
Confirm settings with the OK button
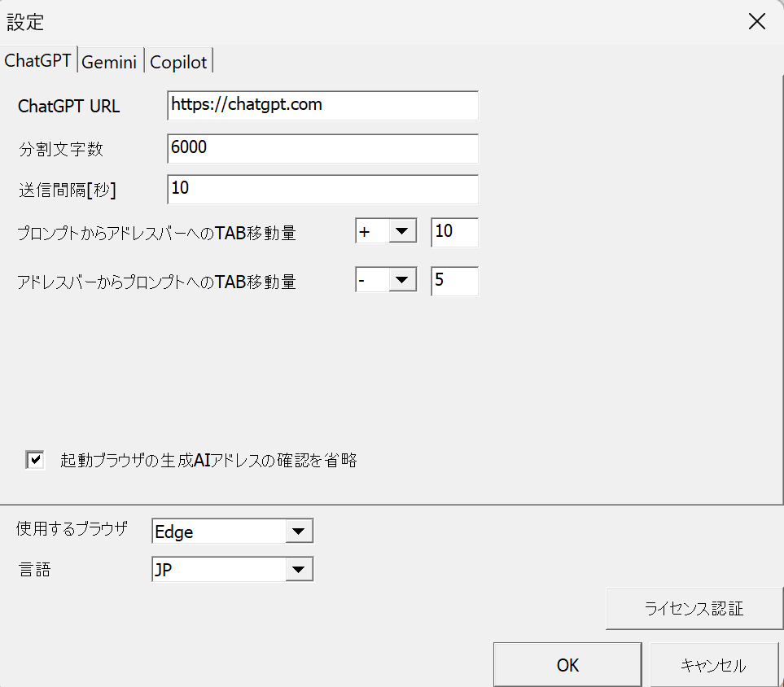point(567,665)
